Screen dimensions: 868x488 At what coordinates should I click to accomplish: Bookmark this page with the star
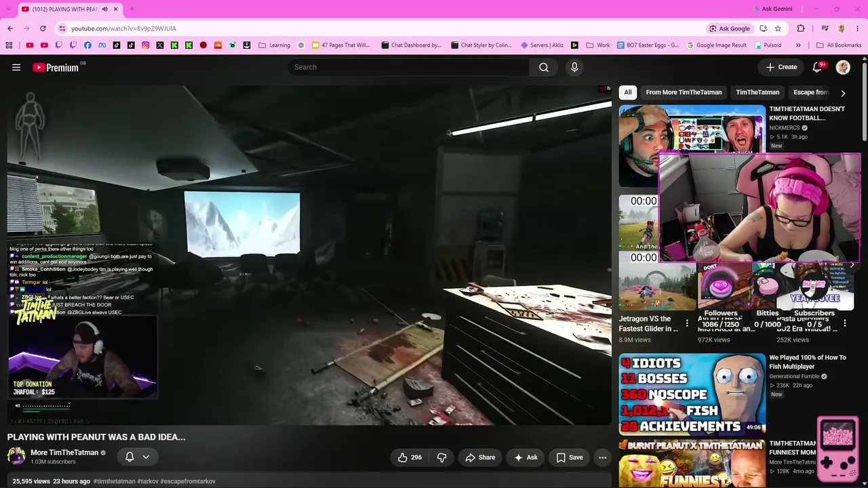778,28
